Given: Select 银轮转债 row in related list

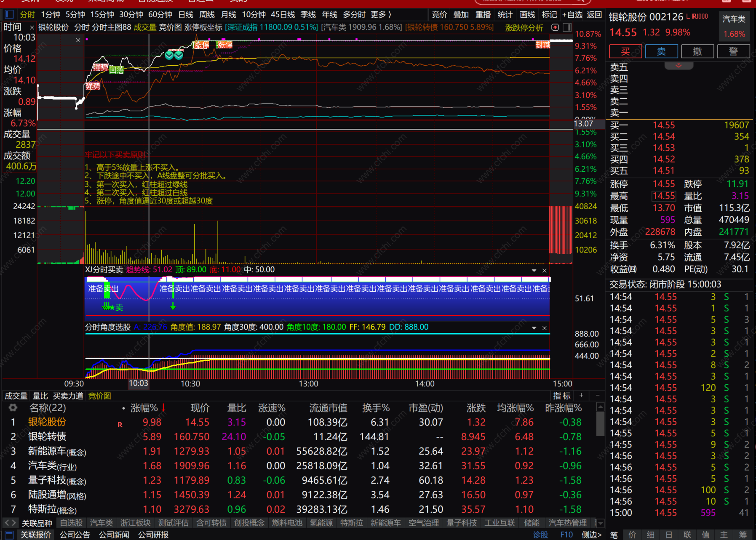Looking at the screenshot, I should click(299, 437).
